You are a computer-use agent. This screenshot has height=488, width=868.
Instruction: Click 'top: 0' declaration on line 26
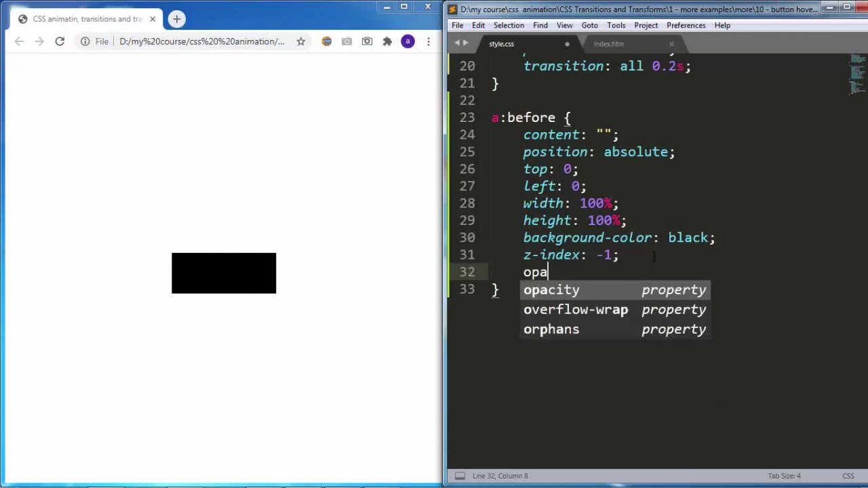(551, 169)
